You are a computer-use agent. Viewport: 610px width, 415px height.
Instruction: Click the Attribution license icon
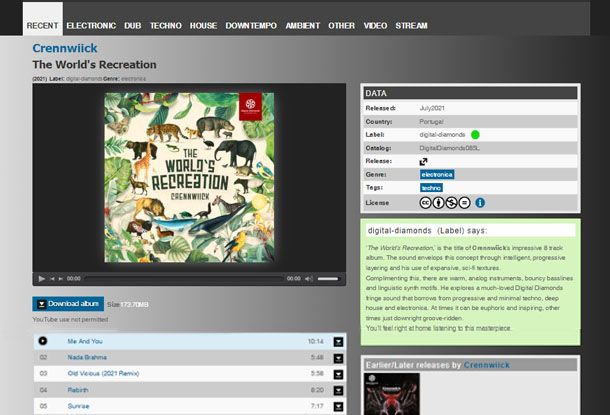pyautogui.click(x=438, y=203)
